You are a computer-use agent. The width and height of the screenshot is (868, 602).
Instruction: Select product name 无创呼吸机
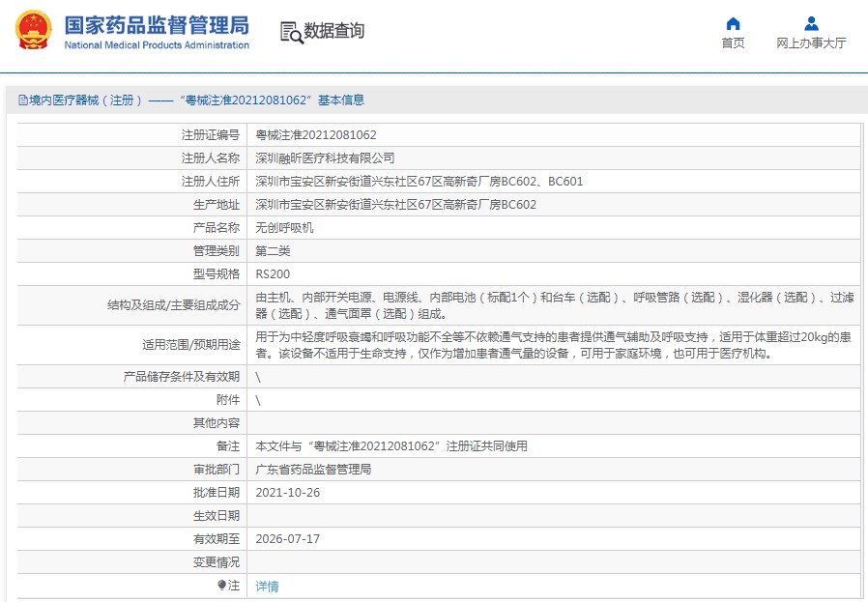point(284,228)
